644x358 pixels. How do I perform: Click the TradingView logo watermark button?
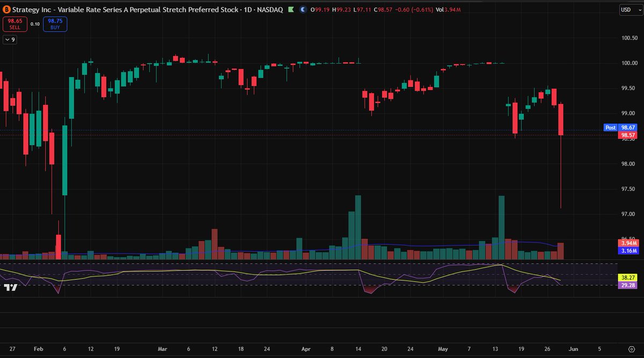click(10, 287)
